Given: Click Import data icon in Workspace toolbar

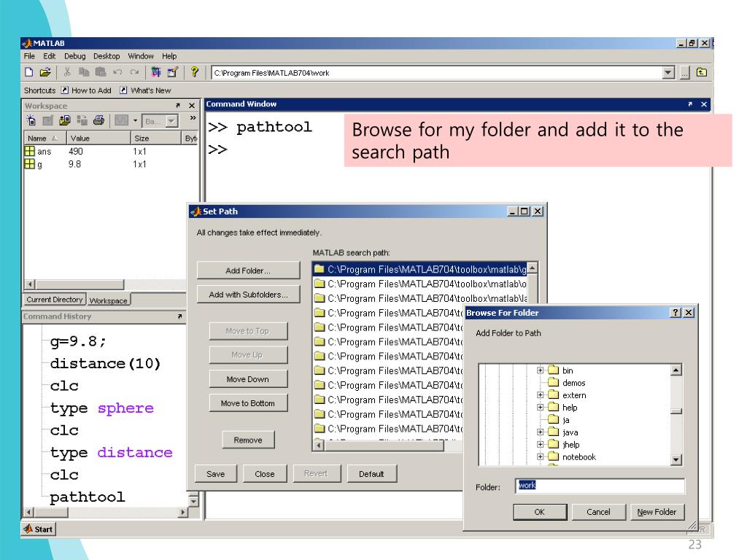Looking at the screenshot, I should pyautogui.click(x=65, y=120).
